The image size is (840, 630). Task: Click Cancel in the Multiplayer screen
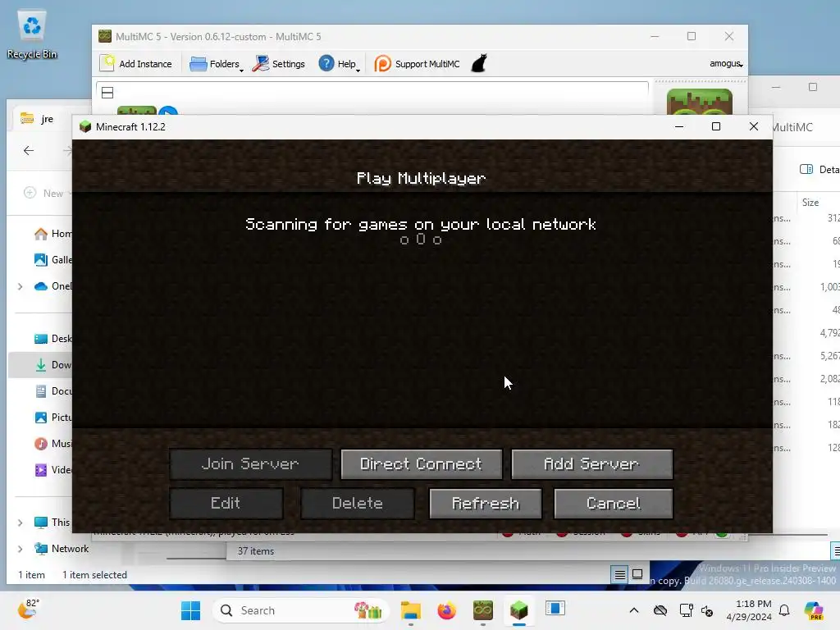[614, 504]
